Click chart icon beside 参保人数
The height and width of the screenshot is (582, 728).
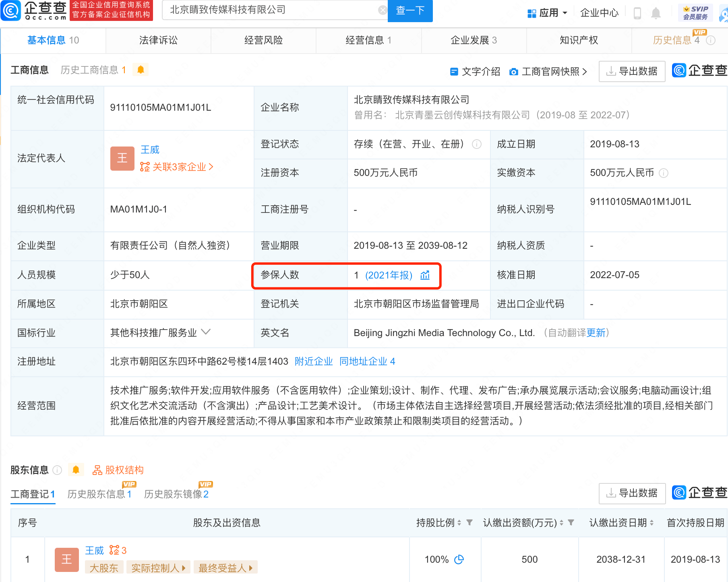(425, 275)
